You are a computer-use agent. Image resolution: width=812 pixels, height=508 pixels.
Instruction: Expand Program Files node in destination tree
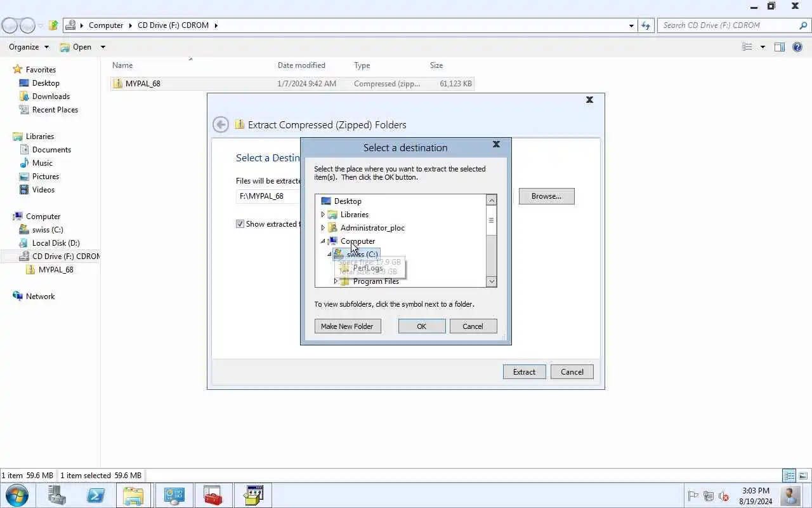point(336,281)
